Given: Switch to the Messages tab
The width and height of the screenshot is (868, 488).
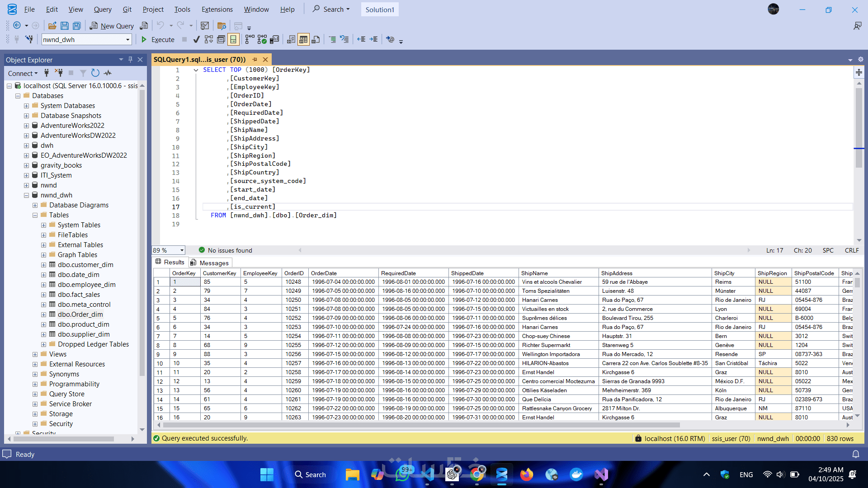Looking at the screenshot, I should coord(210,263).
